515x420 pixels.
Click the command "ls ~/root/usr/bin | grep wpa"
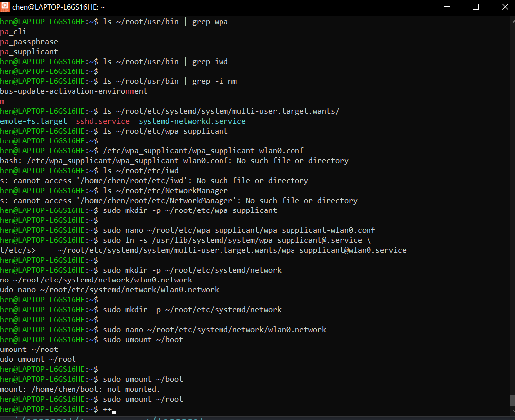(x=165, y=22)
